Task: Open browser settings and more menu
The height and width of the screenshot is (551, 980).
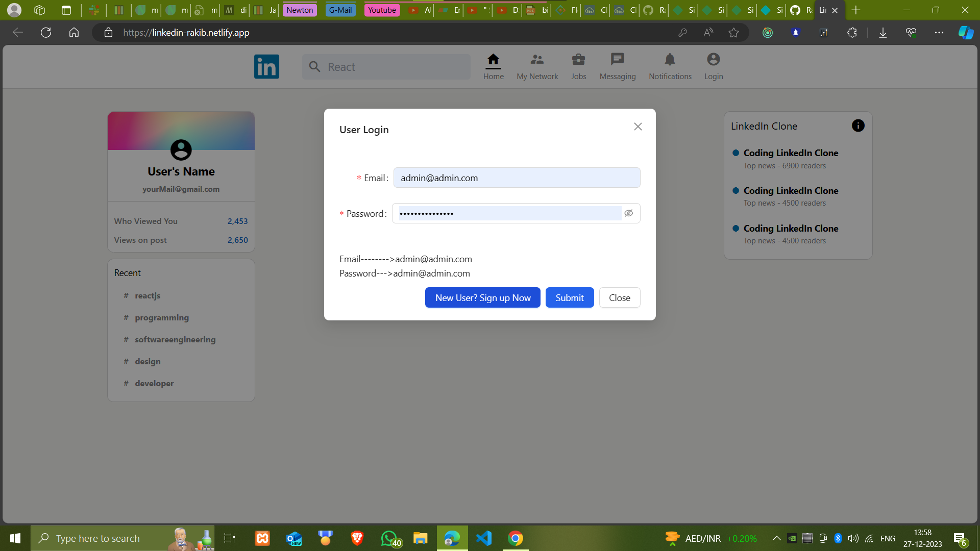Action: [939, 33]
